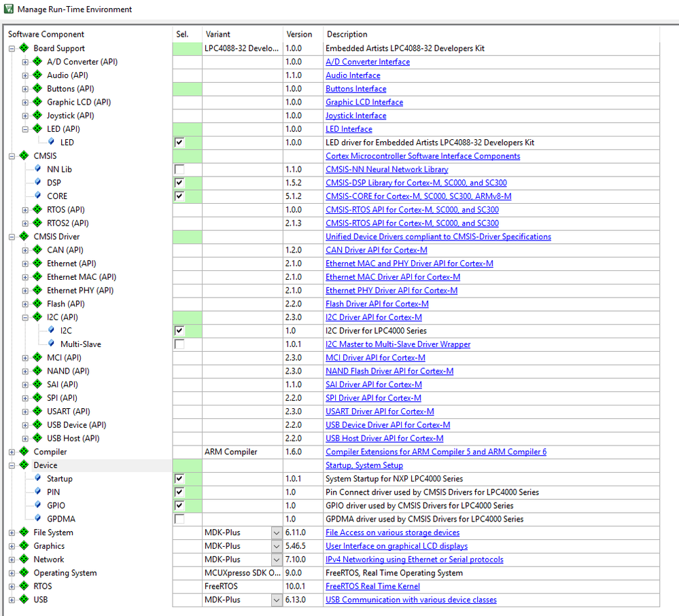Uncheck the CMSIS CORE checkbox
Image resolution: width=679 pixels, height=616 pixels.
pyautogui.click(x=179, y=196)
